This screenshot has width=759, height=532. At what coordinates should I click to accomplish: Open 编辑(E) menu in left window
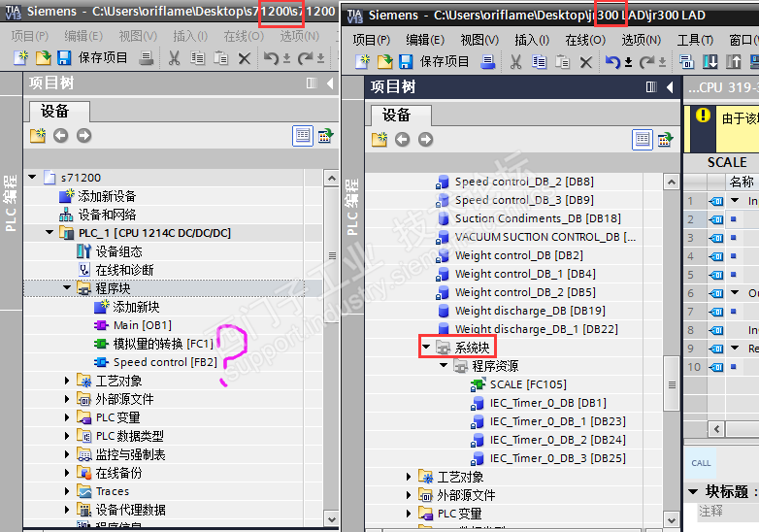[x=83, y=36]
